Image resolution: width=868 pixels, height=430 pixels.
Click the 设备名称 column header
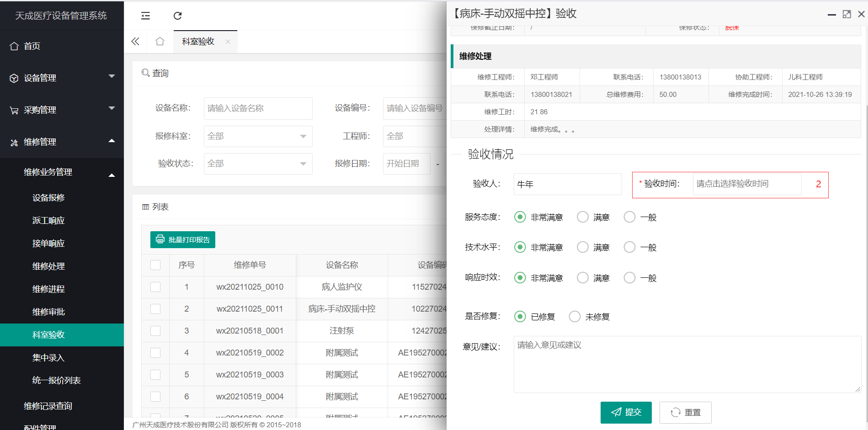342,265
